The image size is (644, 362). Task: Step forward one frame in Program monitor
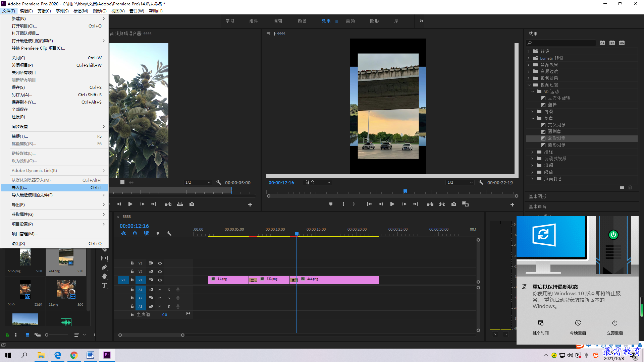(x=404, y=204)
